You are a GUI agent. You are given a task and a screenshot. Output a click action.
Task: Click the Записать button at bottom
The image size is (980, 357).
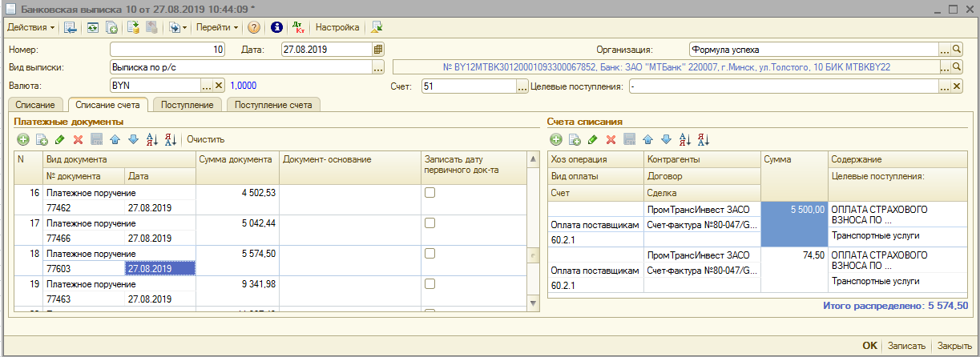coord(907,346)
